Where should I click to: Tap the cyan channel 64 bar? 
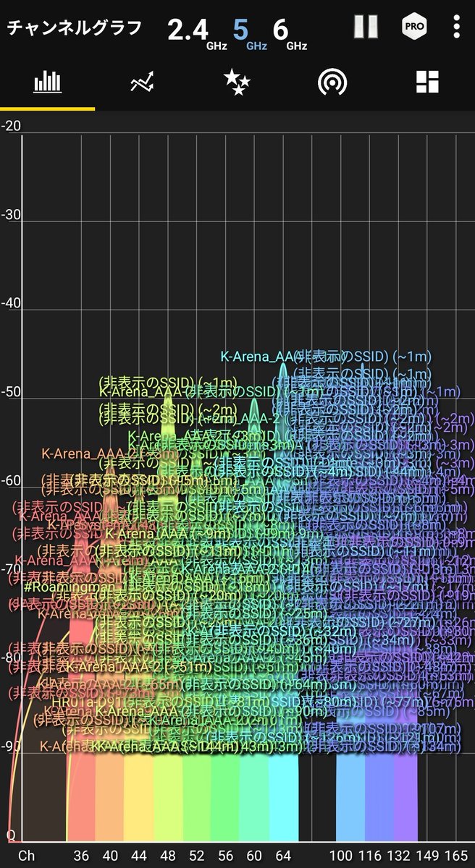coord(283,797)
